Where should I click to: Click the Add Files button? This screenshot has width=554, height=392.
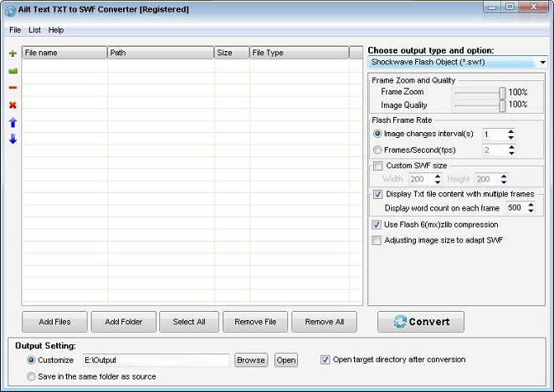click(x=54, y=322)
